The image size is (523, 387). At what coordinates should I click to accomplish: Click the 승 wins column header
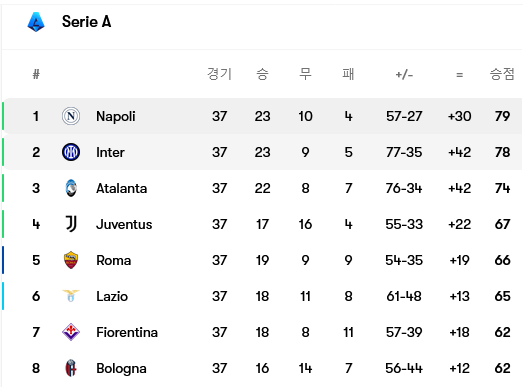(262, 74)
